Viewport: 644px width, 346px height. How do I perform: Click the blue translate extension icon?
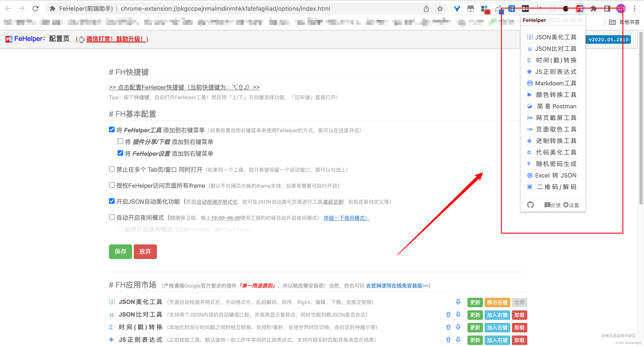coord(511,9)
